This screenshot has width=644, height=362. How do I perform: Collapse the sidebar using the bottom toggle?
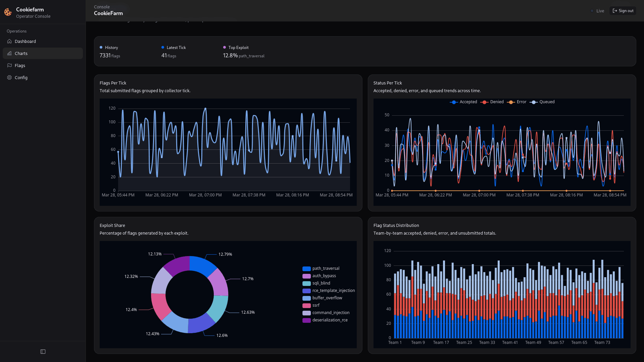point(43,351)
